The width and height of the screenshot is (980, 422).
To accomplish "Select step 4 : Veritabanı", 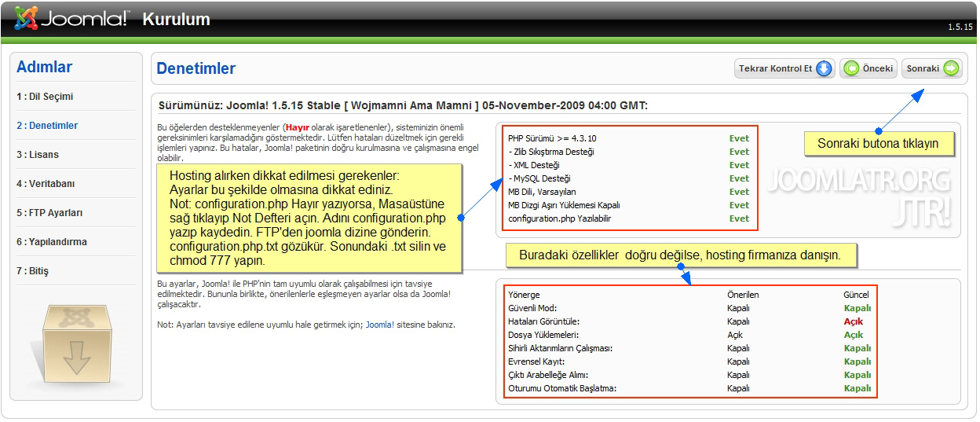I will [x=46, y=184].
